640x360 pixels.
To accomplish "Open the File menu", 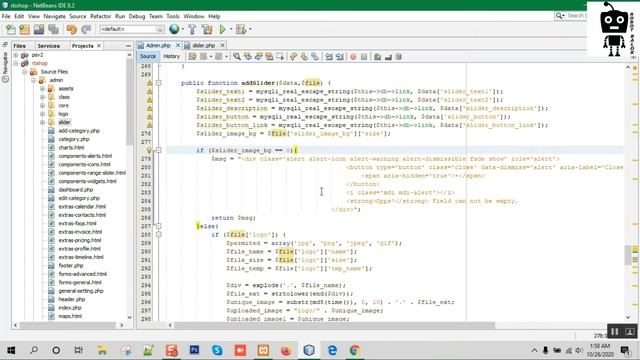I will click(6, 16).
